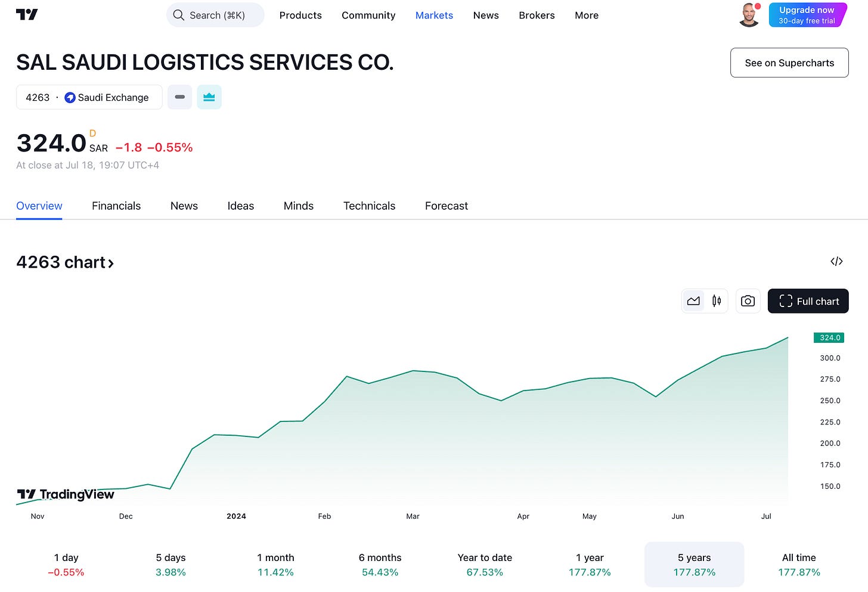Click the 4263 chart heading link
This screenshot has width=868, height=592.
[x=65, y=262]
